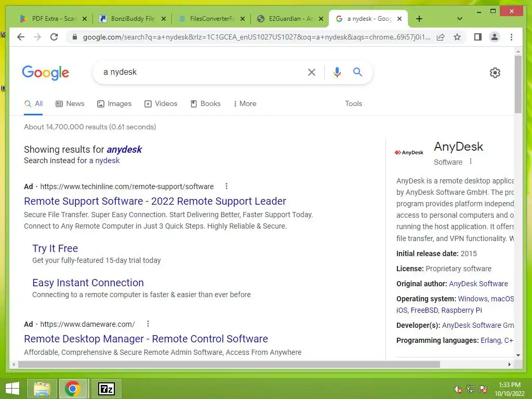Open options dots for dameware ad
Viewport: 532px width, 399px height.
148,324
